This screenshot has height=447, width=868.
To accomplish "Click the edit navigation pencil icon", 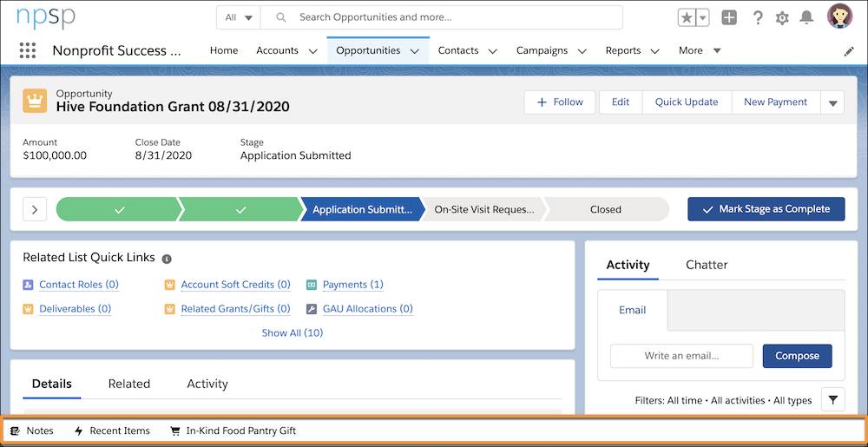I will (849, 51).
